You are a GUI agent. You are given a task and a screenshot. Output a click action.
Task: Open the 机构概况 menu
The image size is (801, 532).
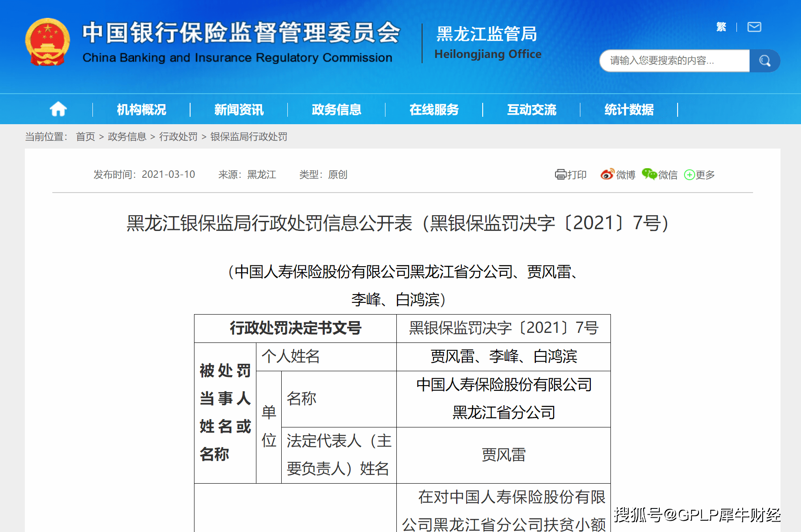click(x=141, y=110)
